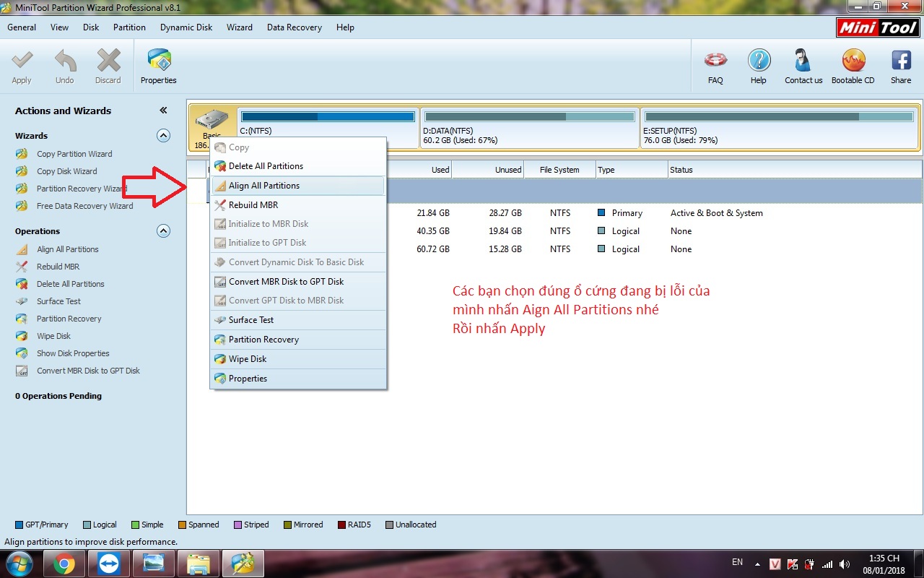Click the Bootable CD icon
The height and width of the screenshot is (578, 924).
pyautogui.click(x=853, y=66)
